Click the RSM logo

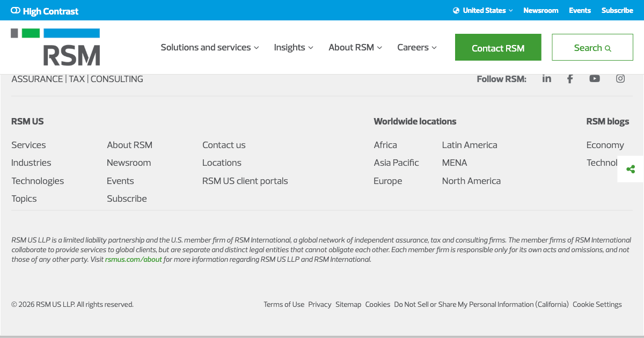[55, 47]
